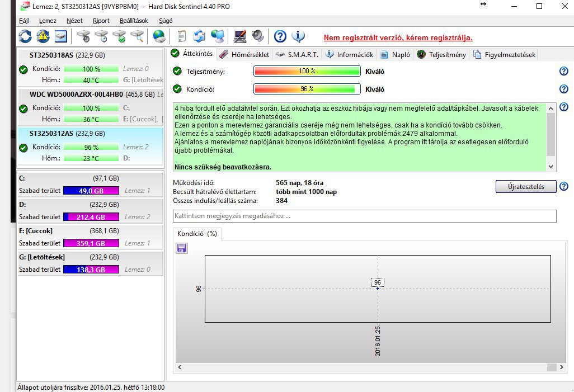This screenshot has height=392, width=574.
Task: Click the envelope with arrows icon
Action: tap(200, 36)
